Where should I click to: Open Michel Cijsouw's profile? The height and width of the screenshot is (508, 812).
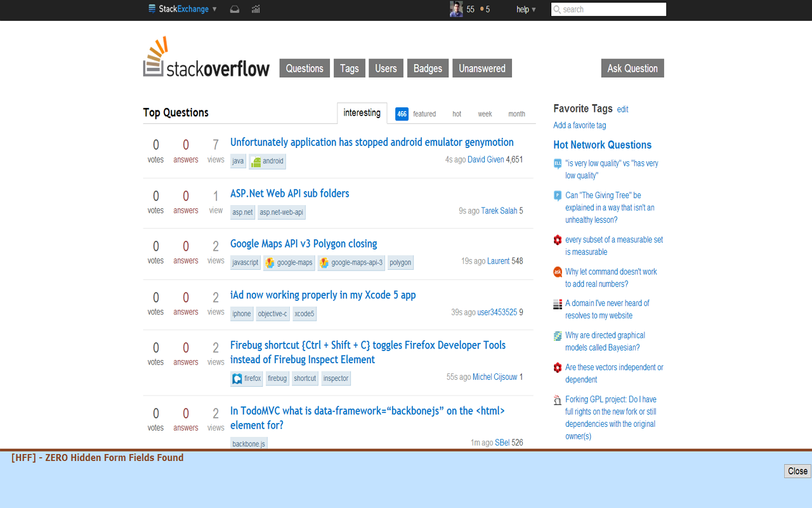(x=495, y=377)
